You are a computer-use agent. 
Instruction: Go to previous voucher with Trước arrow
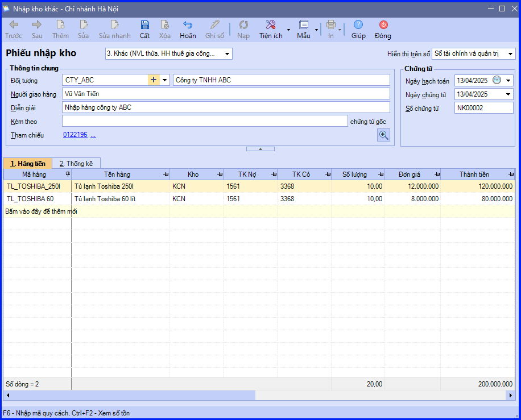tap(14, 24)
